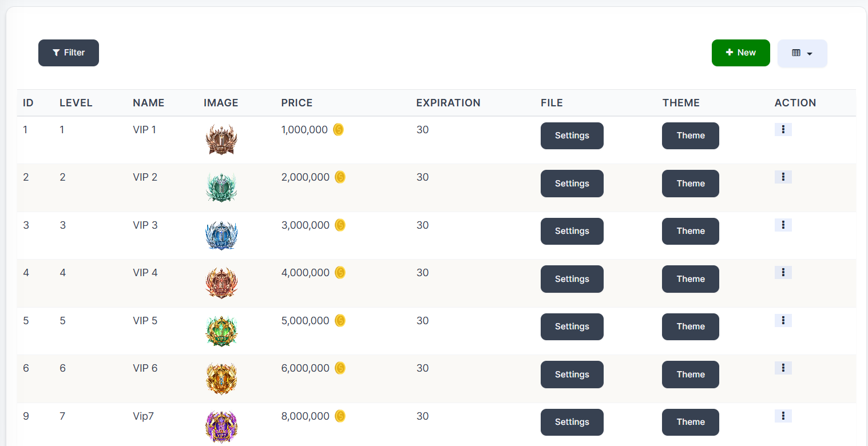Open the action dropdown for VIP 2
This screenshot has width=868, height=446.
783,177
